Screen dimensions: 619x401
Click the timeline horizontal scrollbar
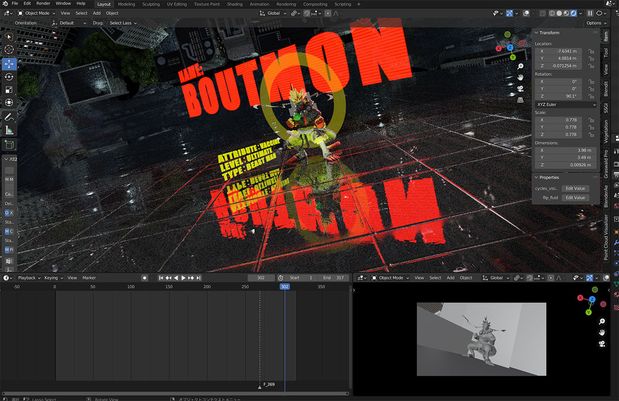pos(176,393)
